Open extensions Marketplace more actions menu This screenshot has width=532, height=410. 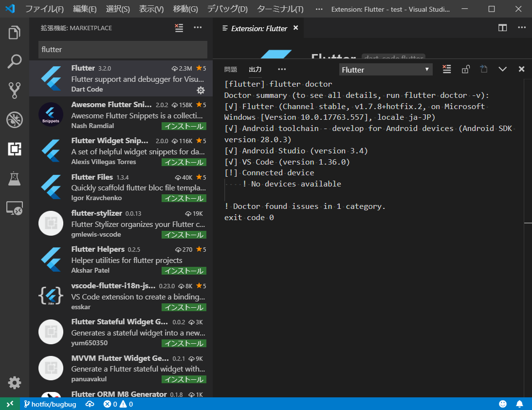[198, 27]
